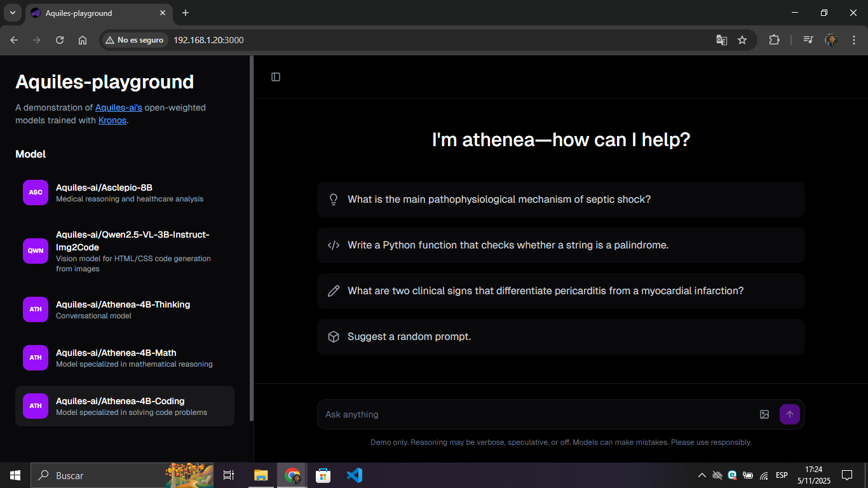Click the image upload icon in chat input
Viewport: 868px width, 488px height.
764,414
